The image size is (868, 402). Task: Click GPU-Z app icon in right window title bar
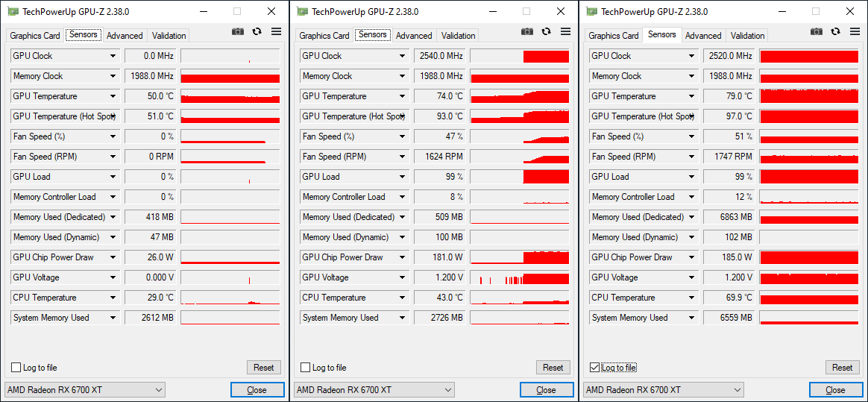pos(591,11)
